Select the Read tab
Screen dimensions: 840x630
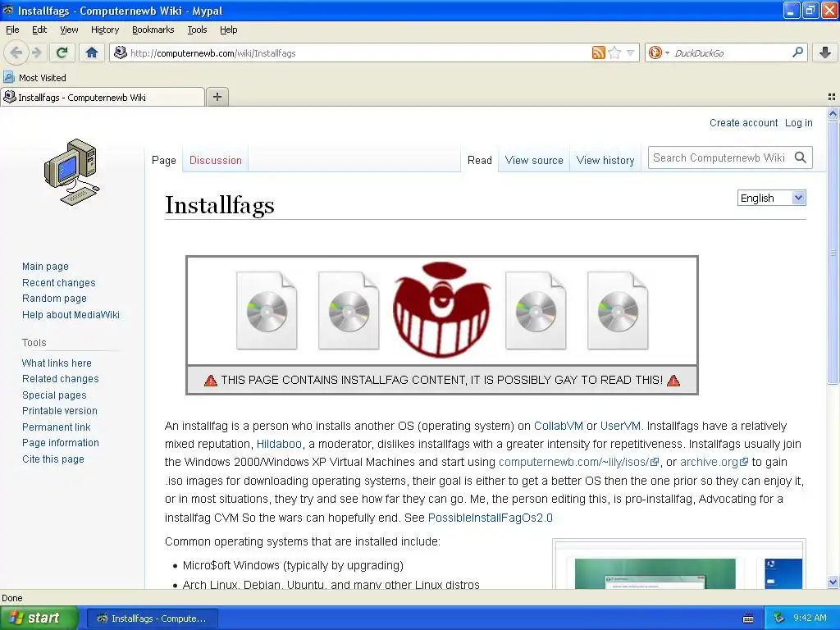pyautogui.click(x=479, y=160)
